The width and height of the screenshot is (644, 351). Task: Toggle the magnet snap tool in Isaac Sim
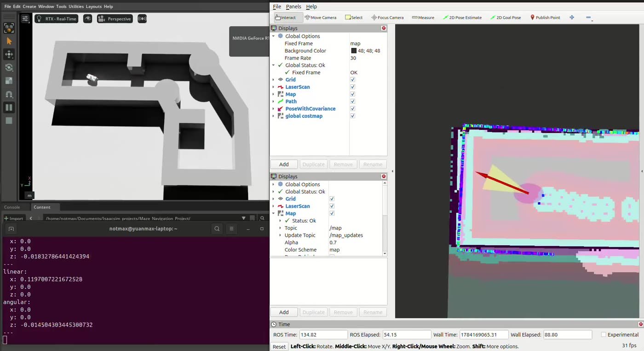click(x=9, y=94)
